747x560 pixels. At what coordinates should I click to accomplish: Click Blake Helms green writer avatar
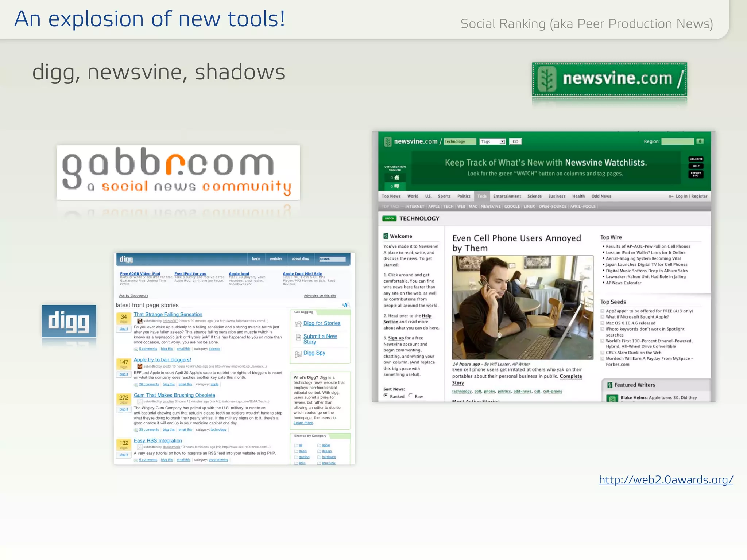(x=612, y=398)
